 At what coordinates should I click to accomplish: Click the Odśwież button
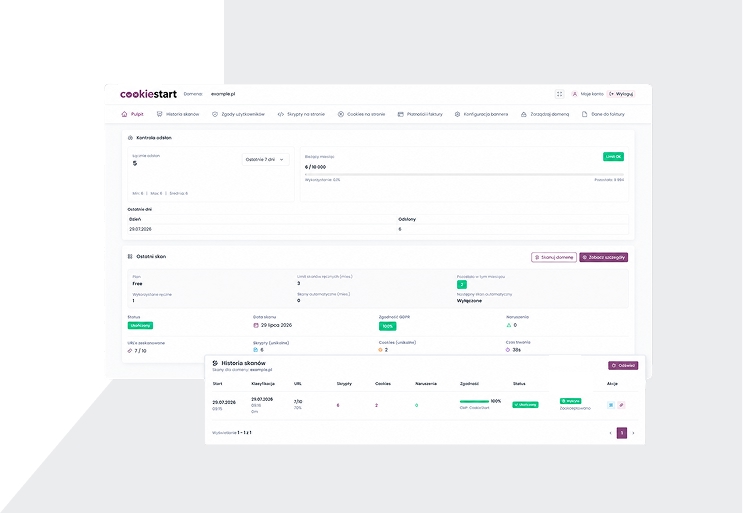click(623, 366)
